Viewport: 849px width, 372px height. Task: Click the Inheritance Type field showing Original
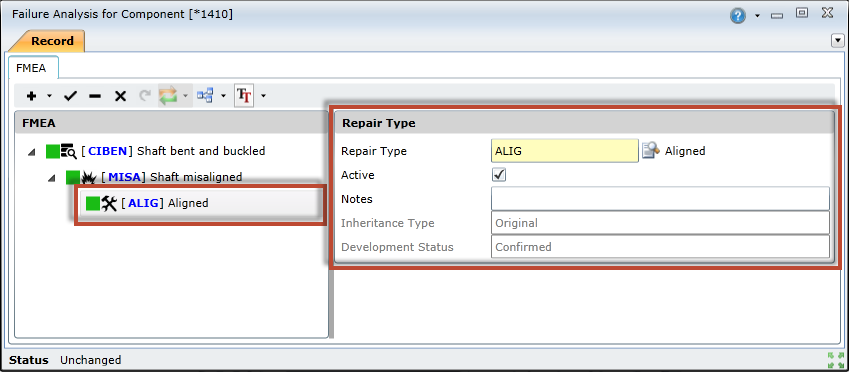[x=661, y=223]
